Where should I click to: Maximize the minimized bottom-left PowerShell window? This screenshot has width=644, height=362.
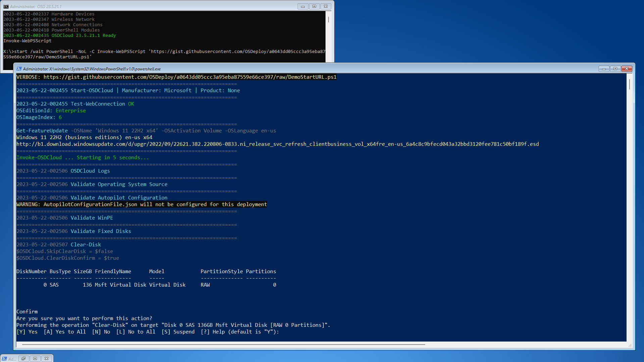click(35, 359)
